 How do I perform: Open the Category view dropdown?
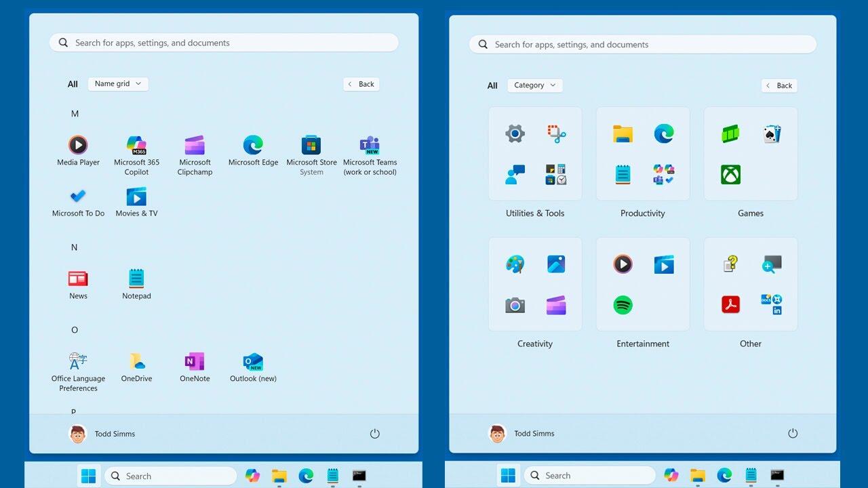(x=535, y=85)
